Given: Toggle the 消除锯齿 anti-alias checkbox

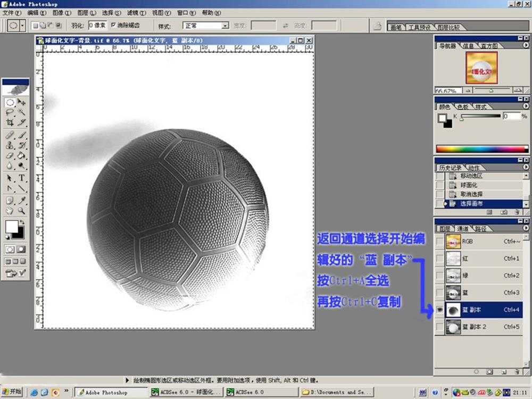Looking at the screenshot, I should coord(113,25).
